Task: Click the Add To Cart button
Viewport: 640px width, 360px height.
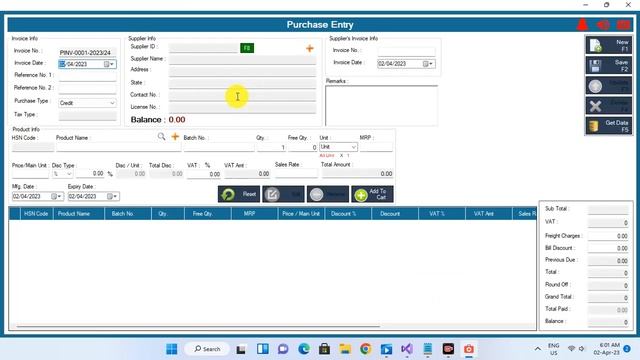Action: pos(372,194)
